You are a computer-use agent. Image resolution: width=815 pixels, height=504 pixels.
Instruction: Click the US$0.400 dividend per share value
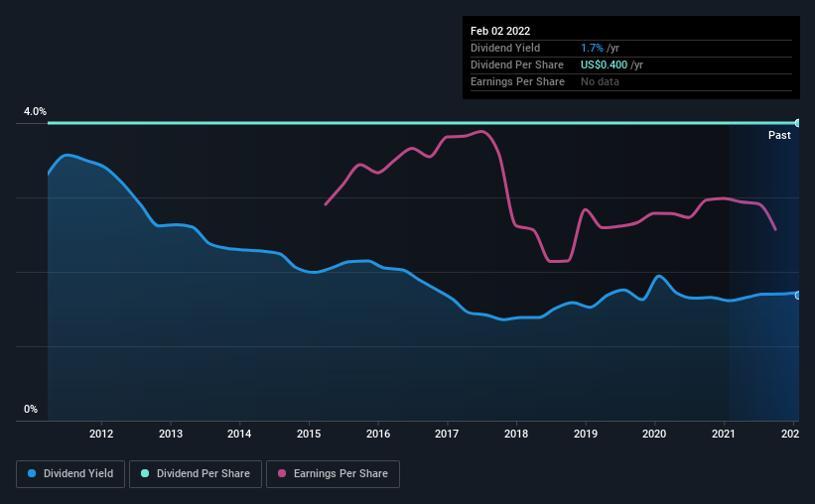click(605, 64)
